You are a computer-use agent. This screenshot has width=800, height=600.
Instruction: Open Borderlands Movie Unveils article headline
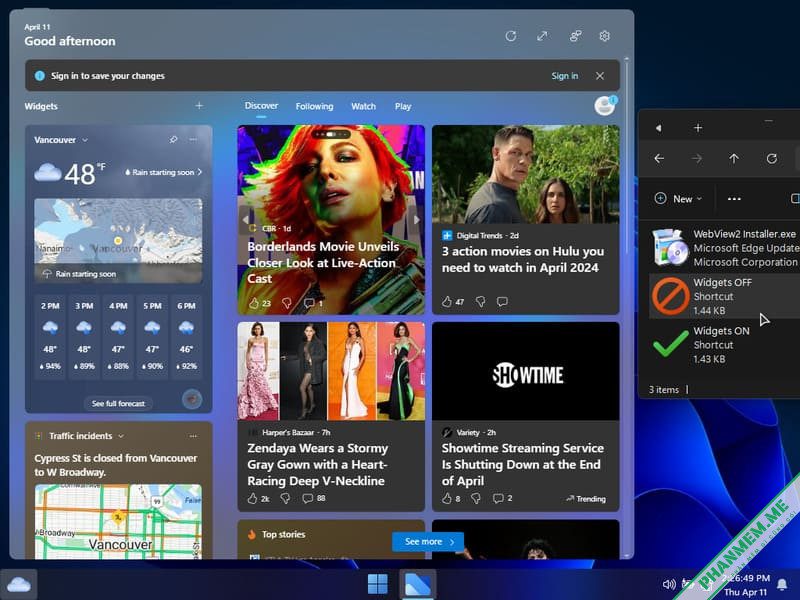pos(323,262)
